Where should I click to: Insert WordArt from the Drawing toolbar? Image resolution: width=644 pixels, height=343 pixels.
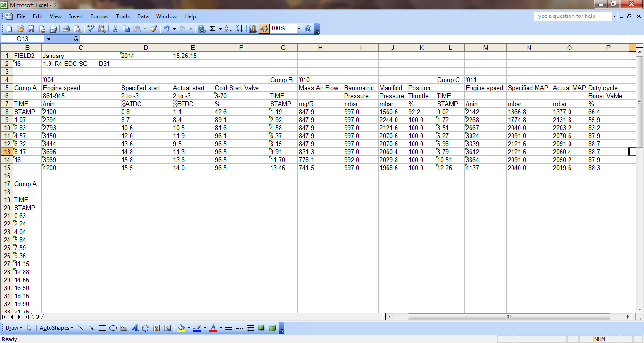tap(134, 328)
